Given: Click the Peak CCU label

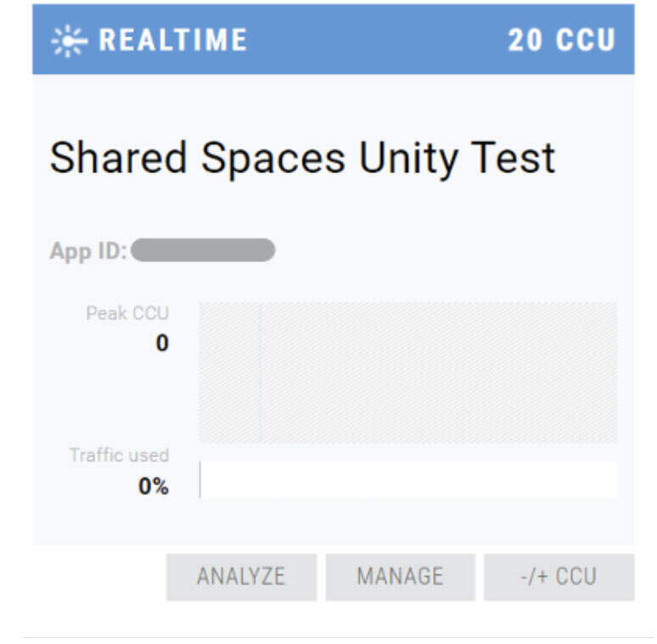Looking at the screenshot, I should 127,313.
